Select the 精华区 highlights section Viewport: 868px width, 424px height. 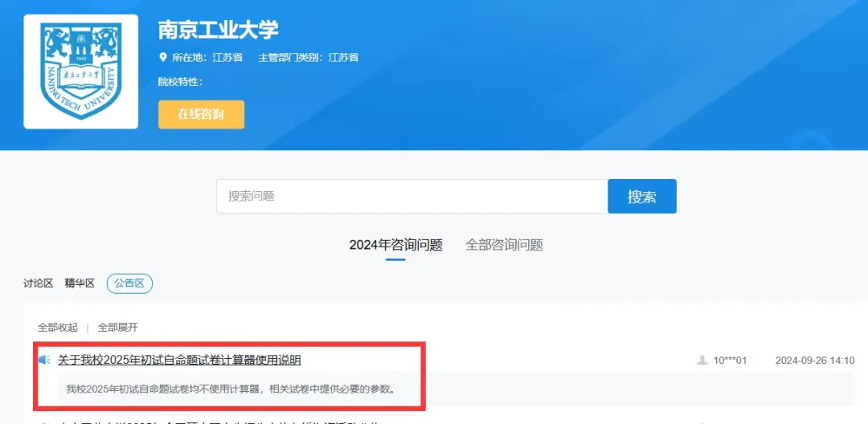80,283
